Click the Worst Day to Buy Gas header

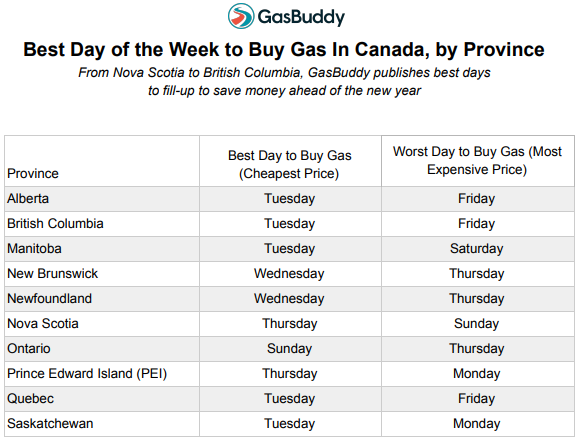coord(478,161)
